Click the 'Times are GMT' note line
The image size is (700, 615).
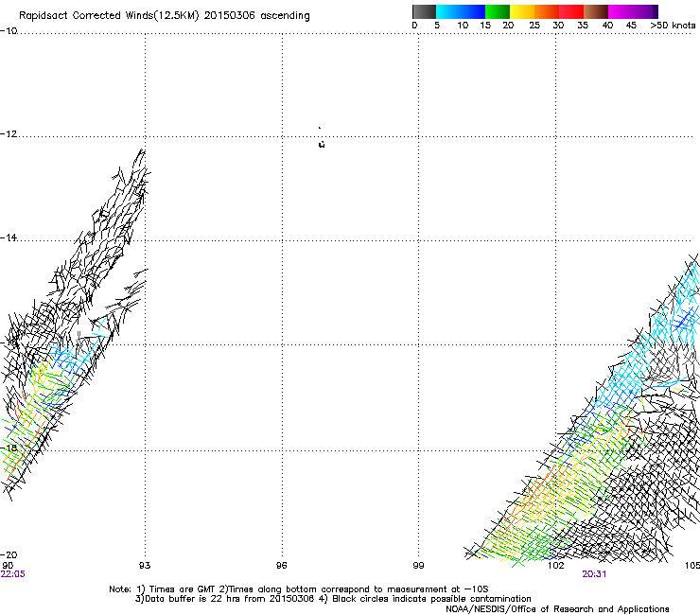(x=299, y=589)
